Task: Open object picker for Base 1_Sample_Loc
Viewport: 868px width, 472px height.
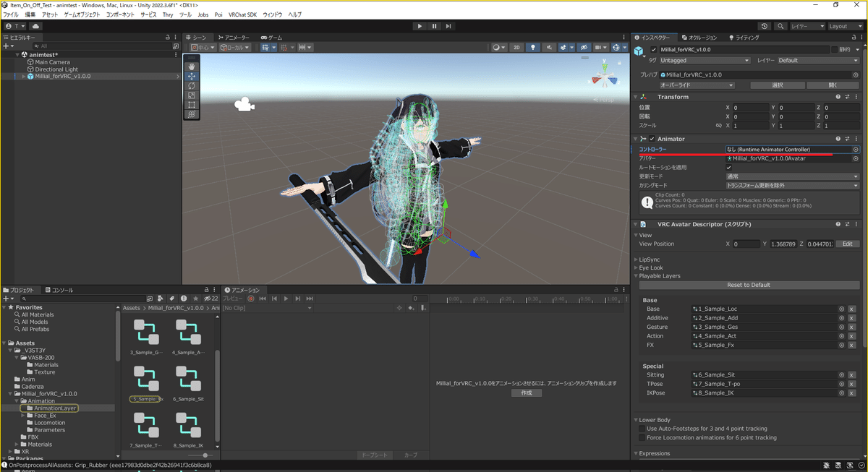Action: [x=841, y=309]
